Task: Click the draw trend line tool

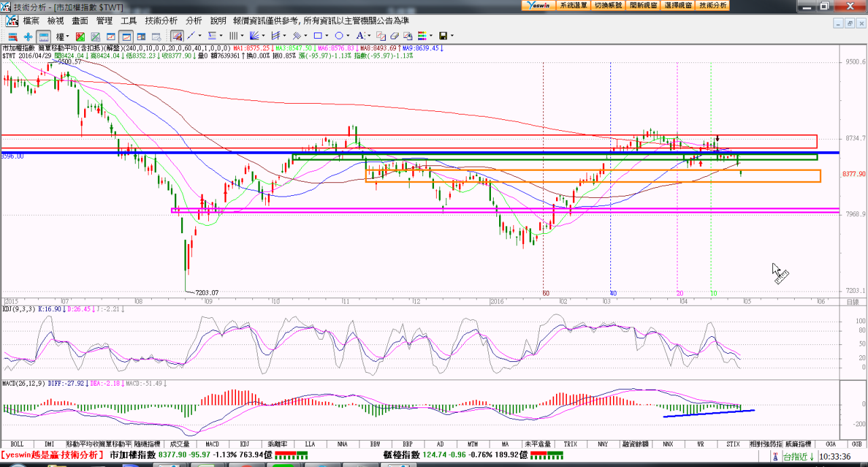Action: (x=191, y=36)
